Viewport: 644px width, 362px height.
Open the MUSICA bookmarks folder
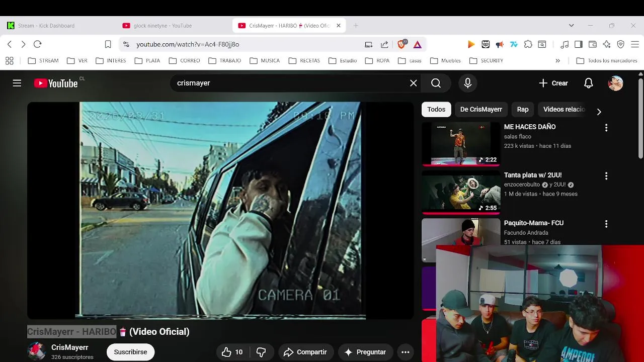click(x=265, y=61)
